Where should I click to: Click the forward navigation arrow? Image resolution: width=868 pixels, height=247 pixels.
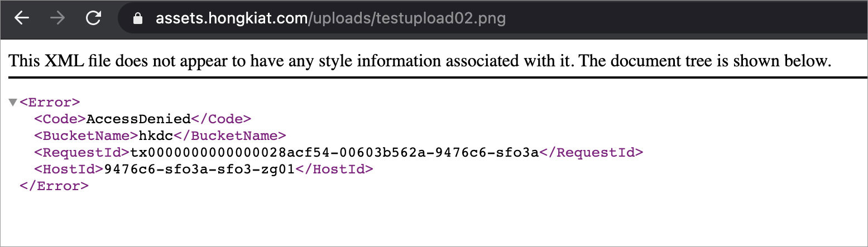point(57,18)
